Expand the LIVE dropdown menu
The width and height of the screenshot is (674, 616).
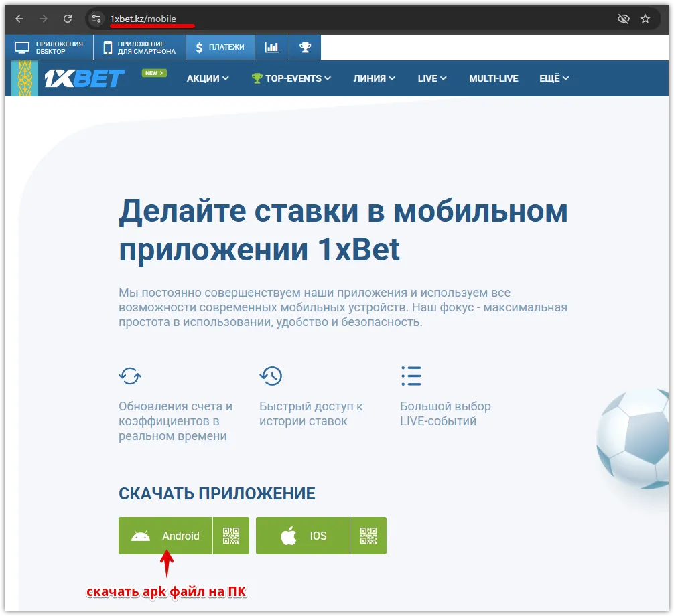coord(432,78)
